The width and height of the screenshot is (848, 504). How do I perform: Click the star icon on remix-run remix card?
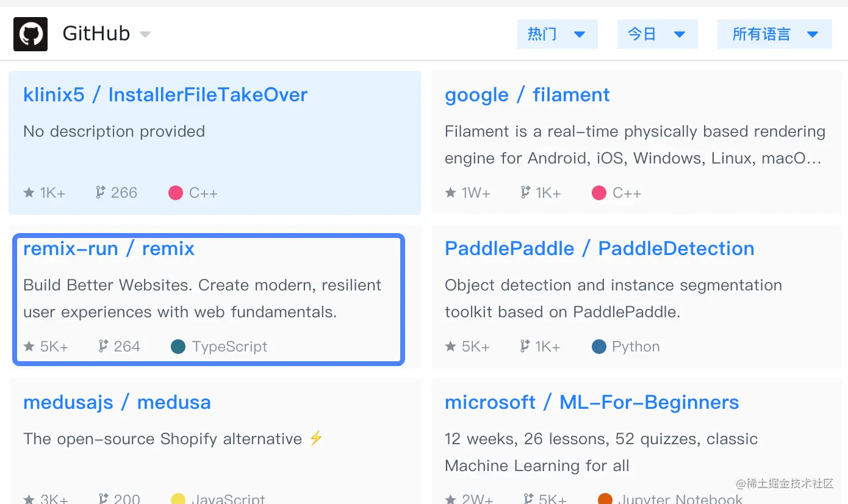[29, 347]
